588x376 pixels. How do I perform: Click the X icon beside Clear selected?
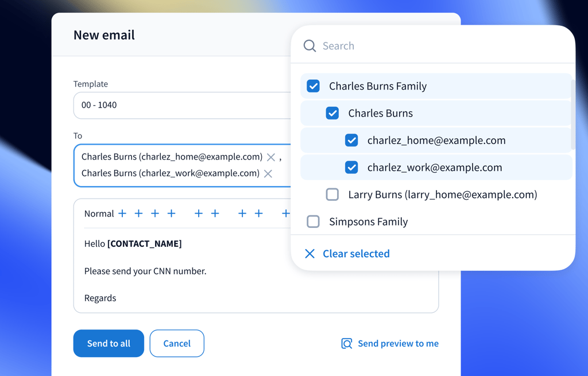[310, 254]
